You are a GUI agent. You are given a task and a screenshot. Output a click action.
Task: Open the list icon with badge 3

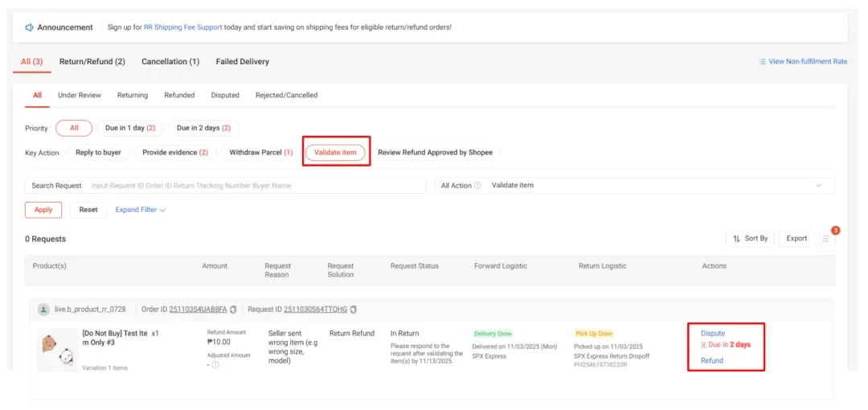pos(825,239)
